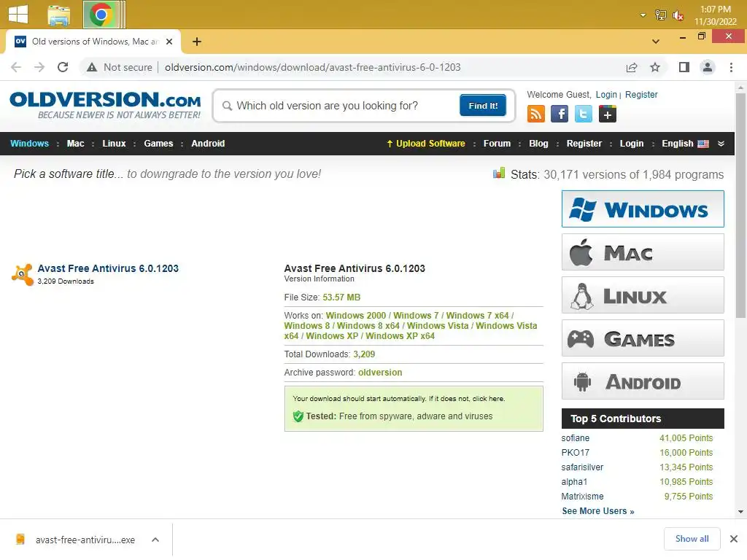Select Games in the navigation bar
Viewport: 747px width, 560px height.
pyautogui.click(x=158, y=144)
